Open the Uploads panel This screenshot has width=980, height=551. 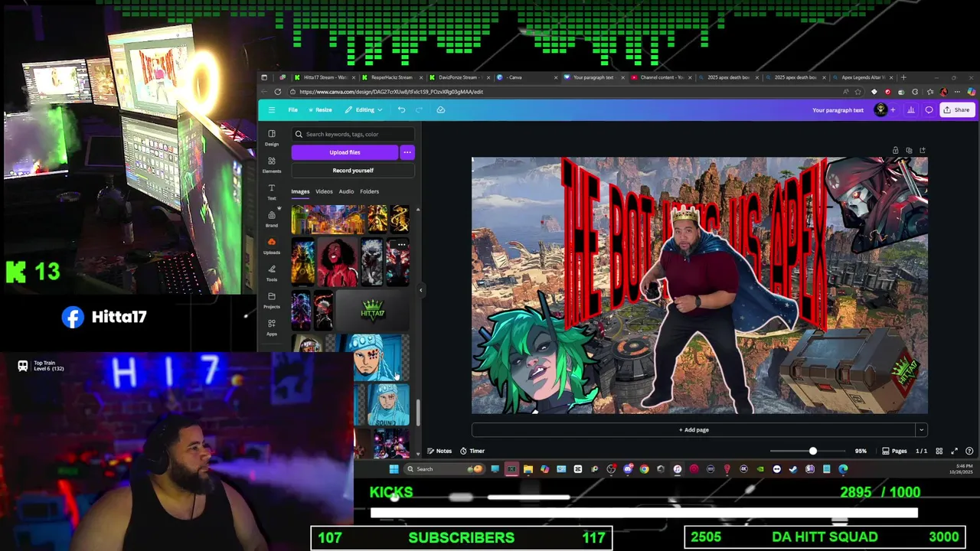tap(272, 246)
